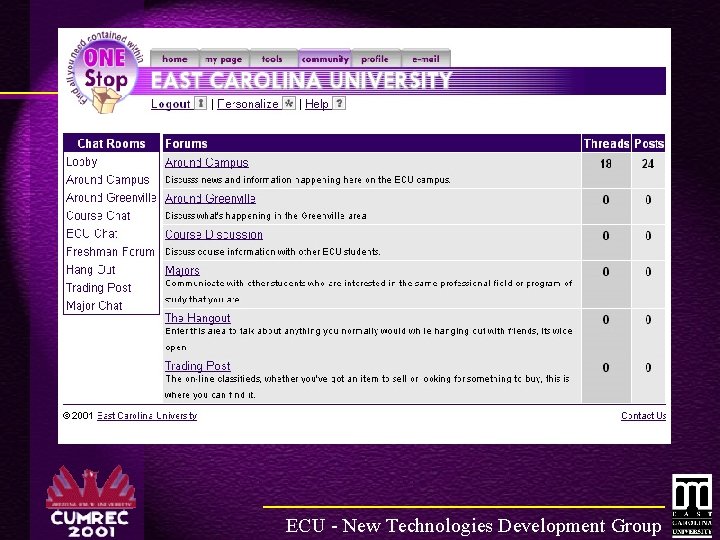The height and width of the screenshot is (540, 720).
Task: Click the Logout key icon
Action: click(201, 103)
